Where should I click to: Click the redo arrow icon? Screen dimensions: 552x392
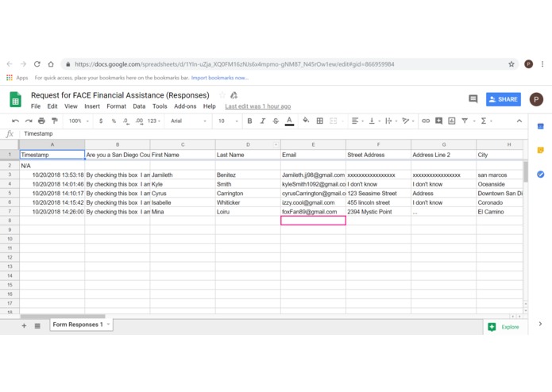pyautogui.click(x=29, y=121)
